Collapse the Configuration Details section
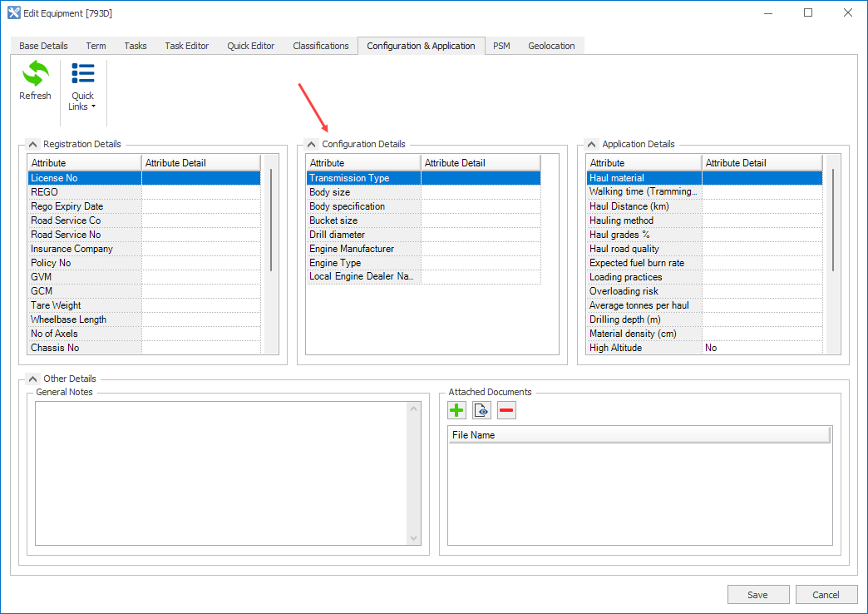Viewport: 868px width, 614px height. pos(312,145)
